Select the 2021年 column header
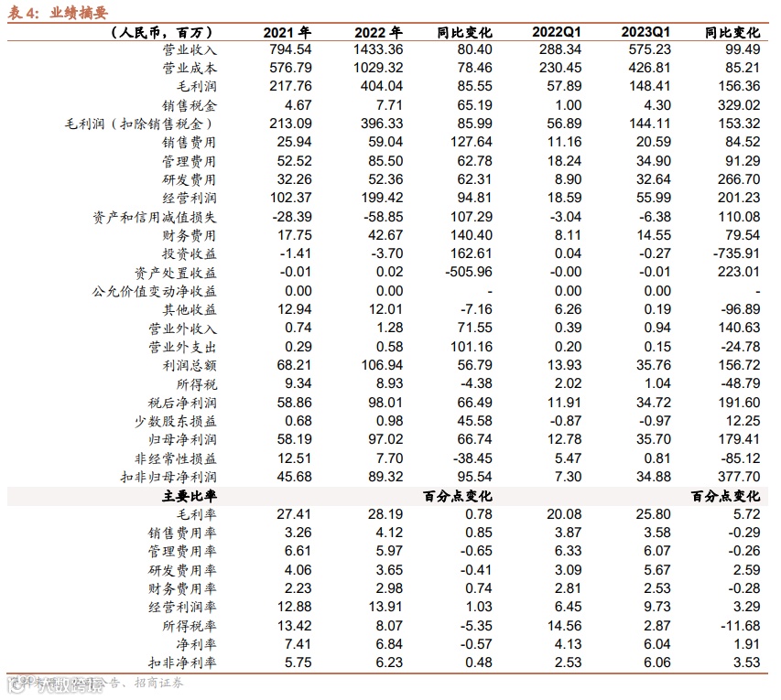The image size is (781, 700). coord(287,33)
